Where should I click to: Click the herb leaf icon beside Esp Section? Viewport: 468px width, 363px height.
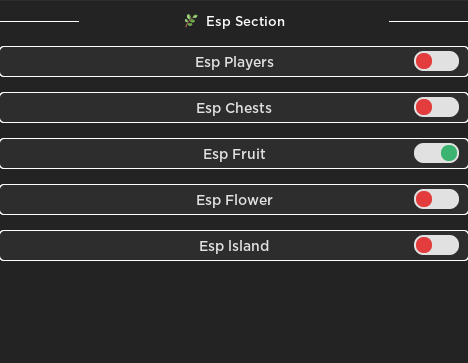191,21
